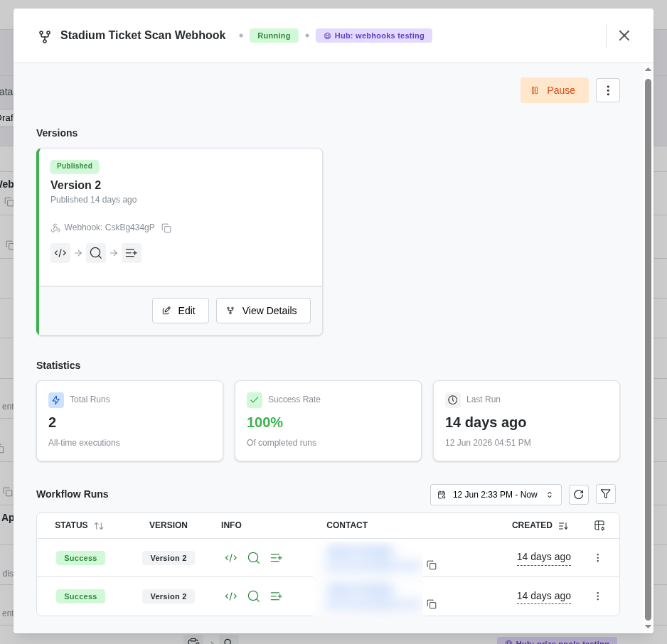View details of Version 2

coord(263,311)
